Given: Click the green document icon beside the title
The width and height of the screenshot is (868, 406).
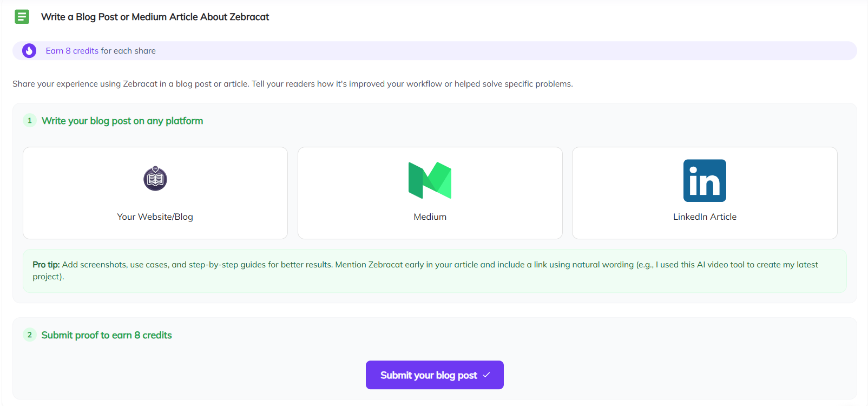Looking at the screenshot, I should pos(22,17).
